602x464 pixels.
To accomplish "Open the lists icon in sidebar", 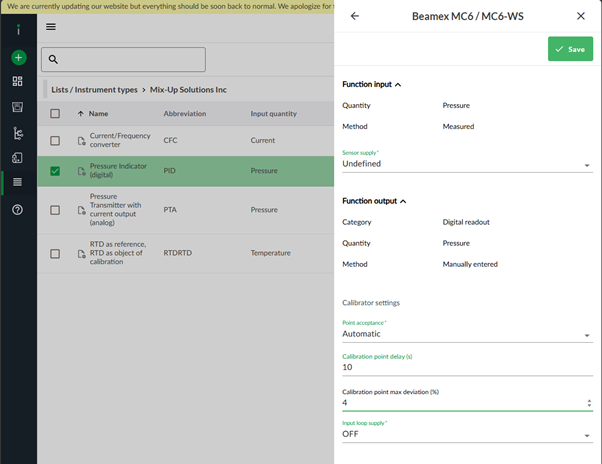I will (17, 183).
